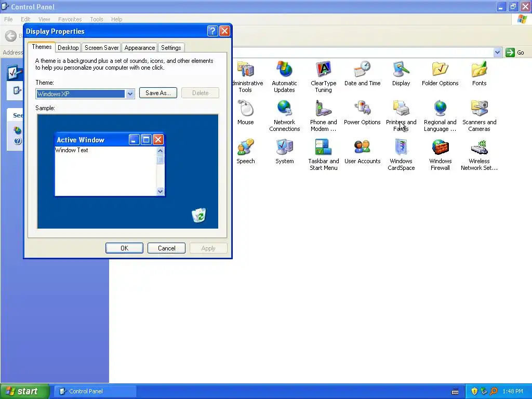Image resolution: width=532 pixels, height=399 pixels.
Task: Open the Wireless Network Setup icon
Action: 479,148
